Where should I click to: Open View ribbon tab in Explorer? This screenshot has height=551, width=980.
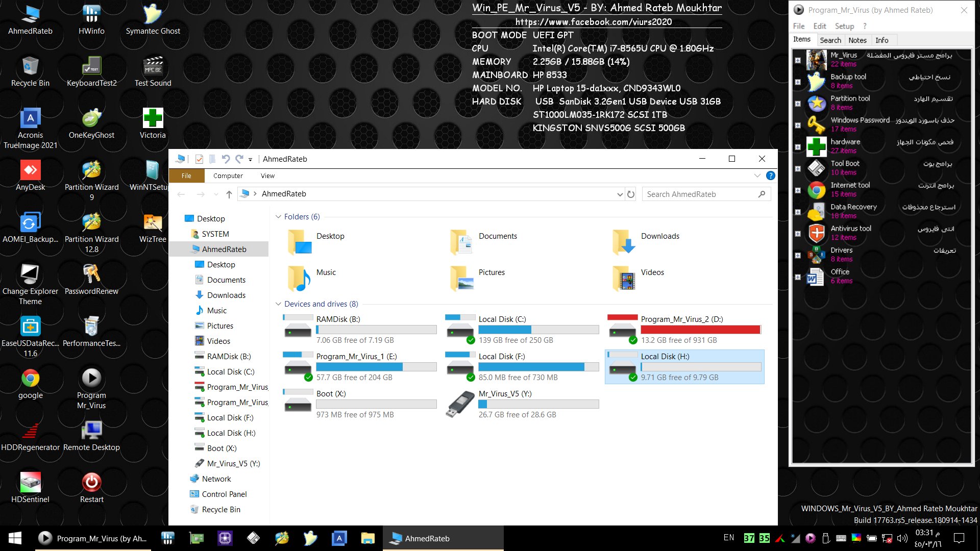pos(267,176)
